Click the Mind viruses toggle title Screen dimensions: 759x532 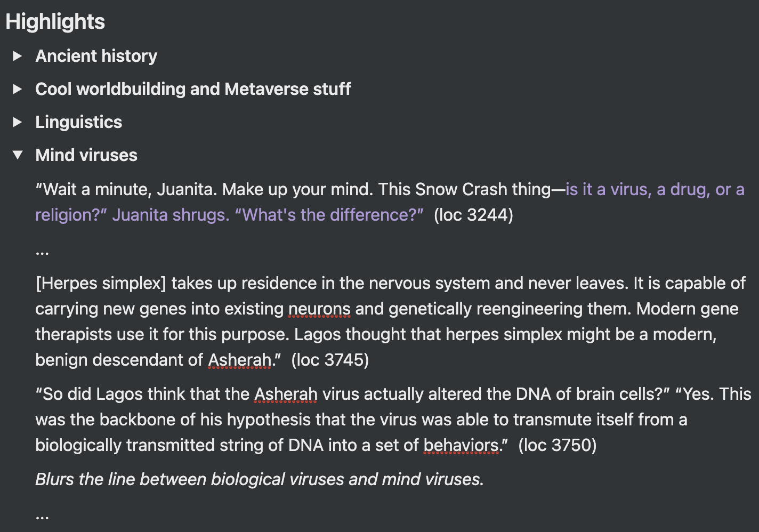(x=86, y=155)
